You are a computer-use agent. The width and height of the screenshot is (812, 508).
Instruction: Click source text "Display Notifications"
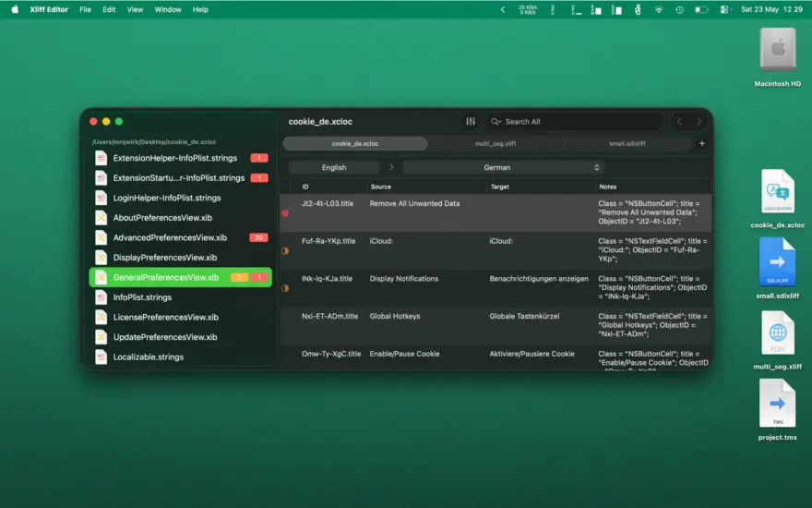click(404, 278)
